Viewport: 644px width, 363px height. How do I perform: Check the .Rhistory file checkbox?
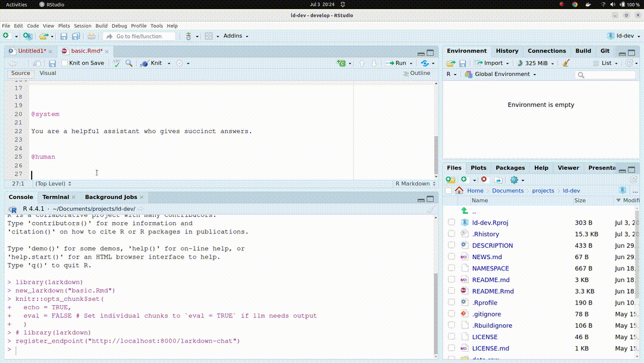point(451,234)
